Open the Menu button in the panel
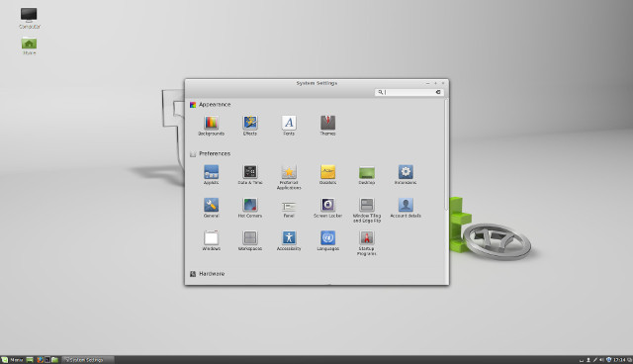 pos(12,360)
